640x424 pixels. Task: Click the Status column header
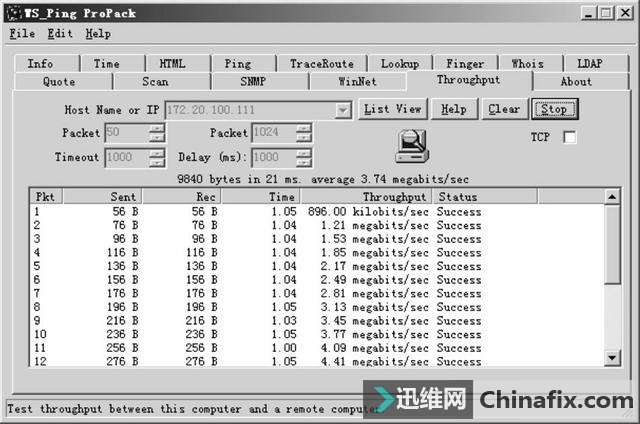[485, 197]
